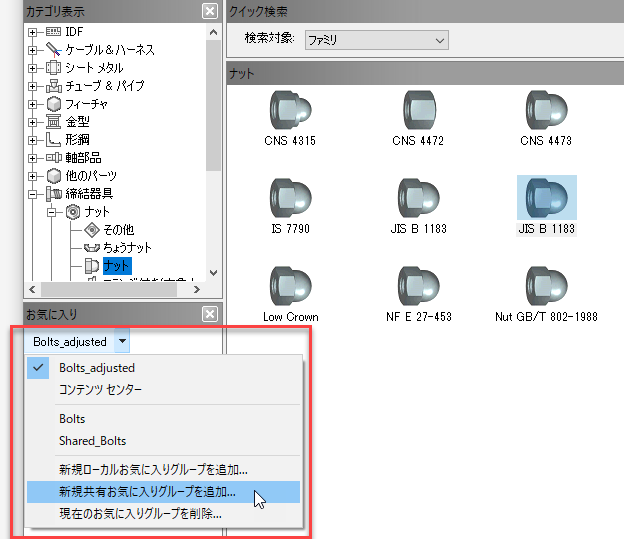This screenshot has width=624, height=539.
Task: Expand the IDF tree node
Action: pyautogui.click(x=33, y=32)
